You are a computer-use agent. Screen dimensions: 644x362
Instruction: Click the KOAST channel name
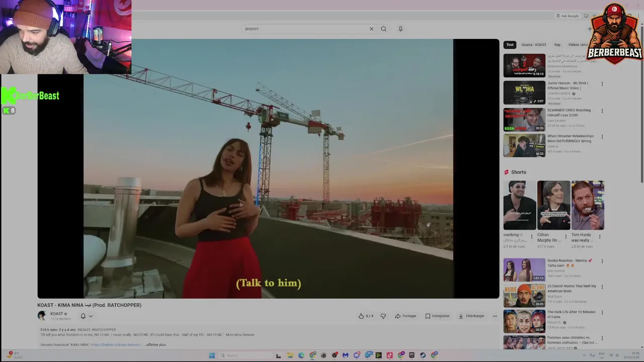[56, 314]
